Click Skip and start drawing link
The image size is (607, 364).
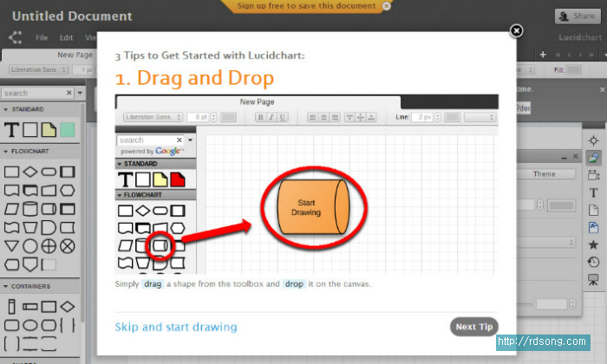click(176, 327)
